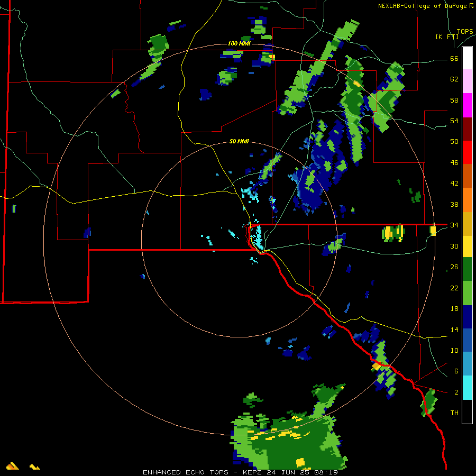Pick the magenta legend swatch

click(x=467, y=105)
